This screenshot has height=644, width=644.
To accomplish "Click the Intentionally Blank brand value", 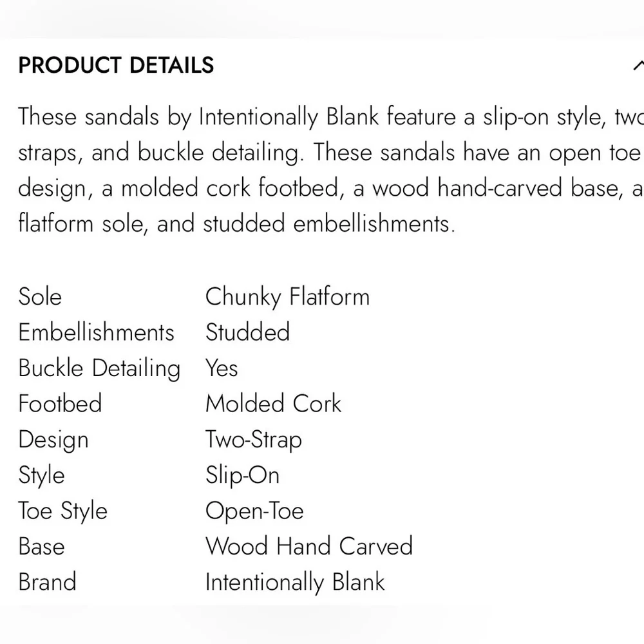I will (296, 582).
